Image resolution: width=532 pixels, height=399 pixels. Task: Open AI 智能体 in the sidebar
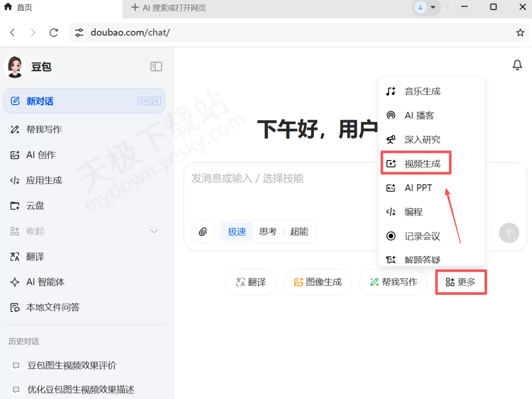(84, 282)
